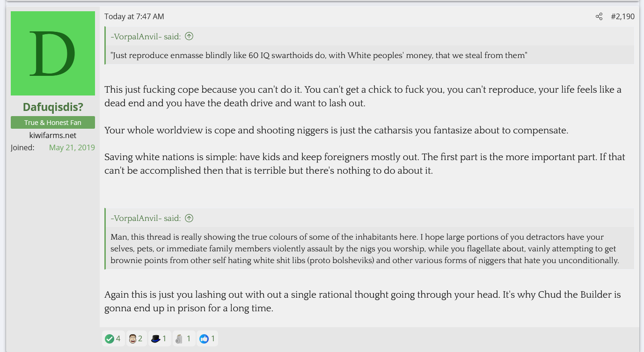Expand the second quoted message block
The image size is (644, 352).
pyautogui.click(x=370, y=249)
